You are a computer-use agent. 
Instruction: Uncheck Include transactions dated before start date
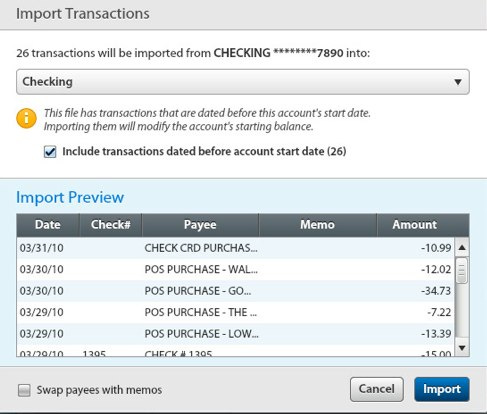coord(50,152)
